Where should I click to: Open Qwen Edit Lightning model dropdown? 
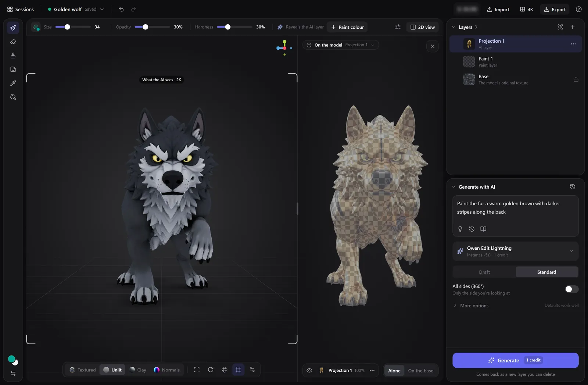516,251
